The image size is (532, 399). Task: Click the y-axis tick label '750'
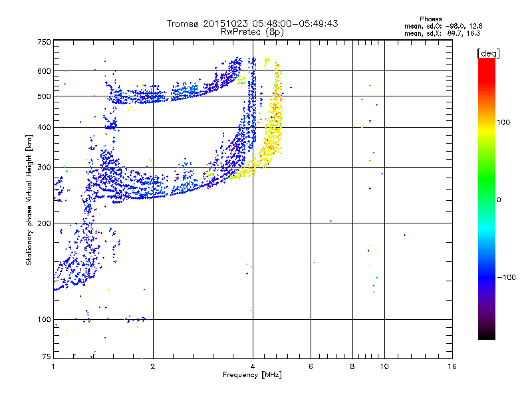44,42
